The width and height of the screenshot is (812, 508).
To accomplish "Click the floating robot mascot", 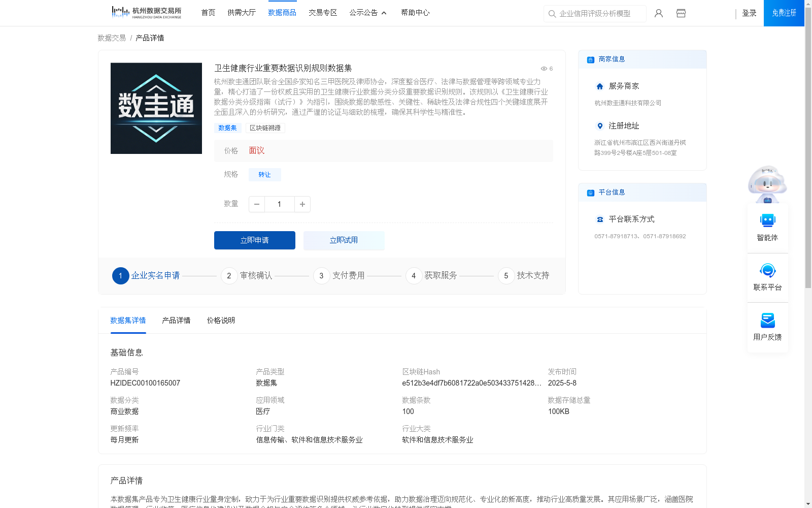I will click(767, 184).
